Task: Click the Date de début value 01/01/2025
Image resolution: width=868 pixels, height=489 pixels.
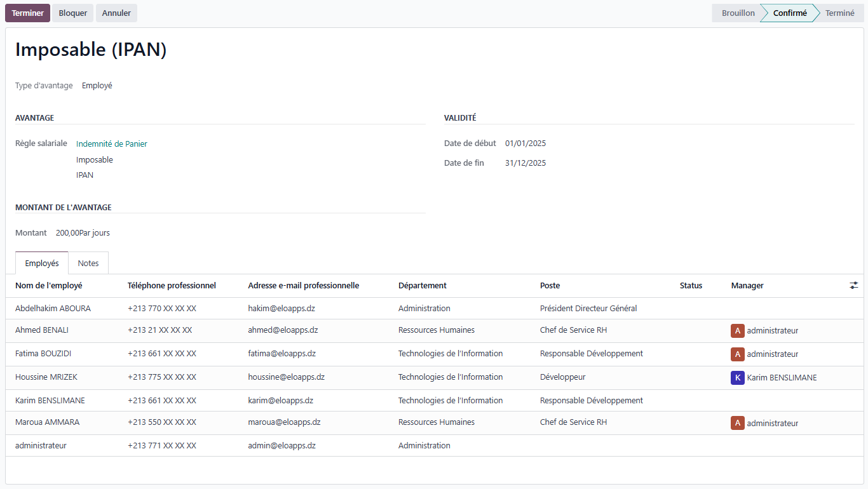Action: point(526,144)
